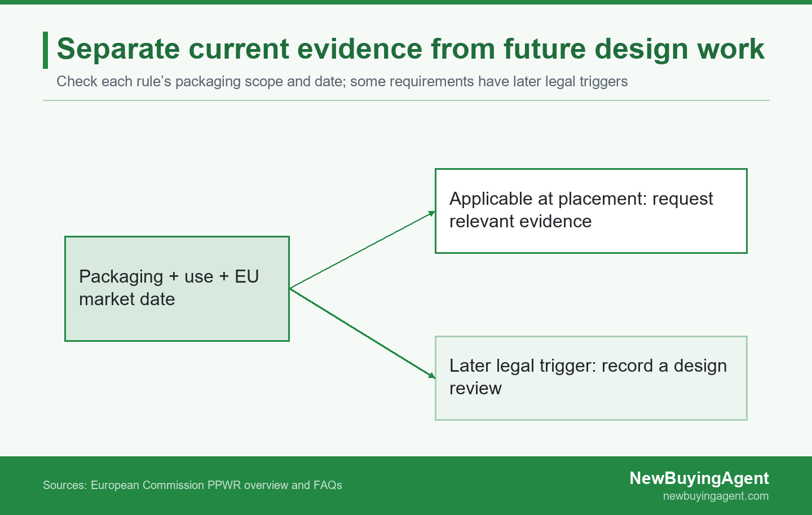Click the "Later legal trigger: record a design review" box
Image resolution: width=812 pixels, height=515 pixels.
[x=591, y=378]
